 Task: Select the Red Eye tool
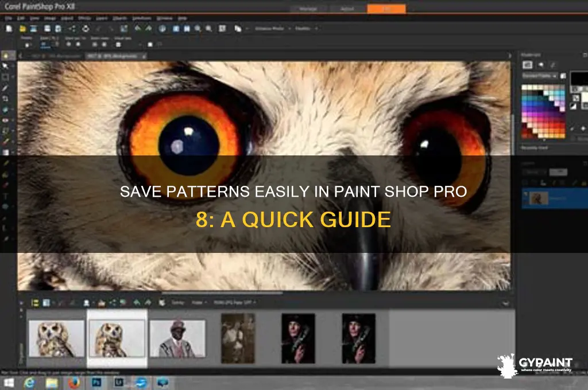[x=5, y=120]
